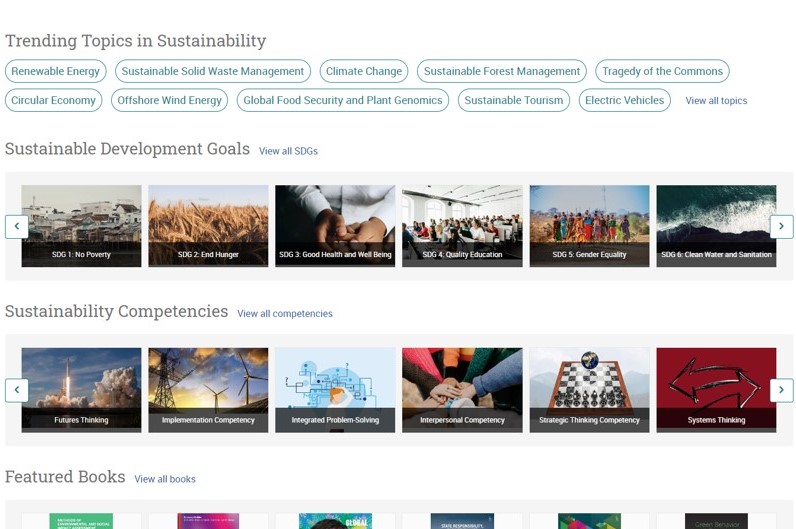Select the Climate Change topic tag
Image resolution: width=796 pixels, height=529 pixels.
click(x=364, y=71)
